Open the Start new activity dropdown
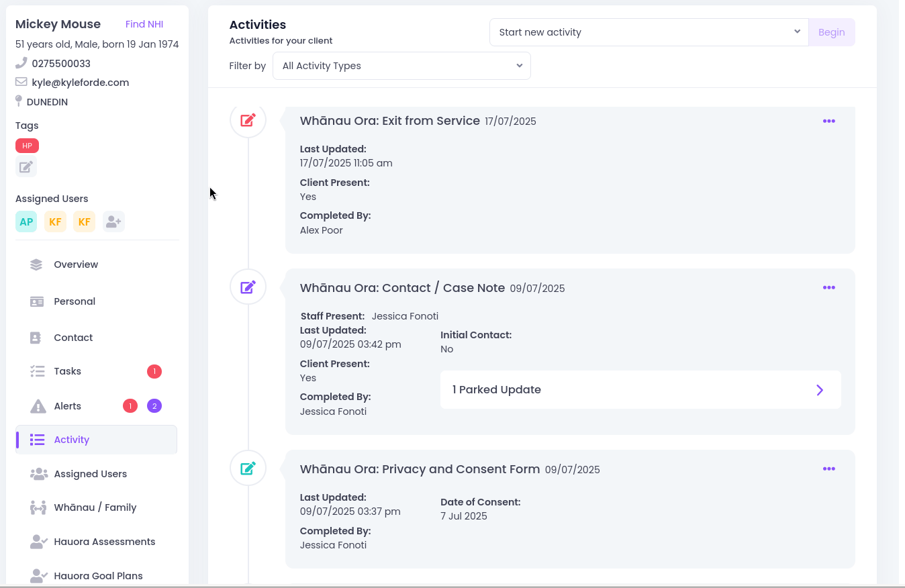 (649, 32)
